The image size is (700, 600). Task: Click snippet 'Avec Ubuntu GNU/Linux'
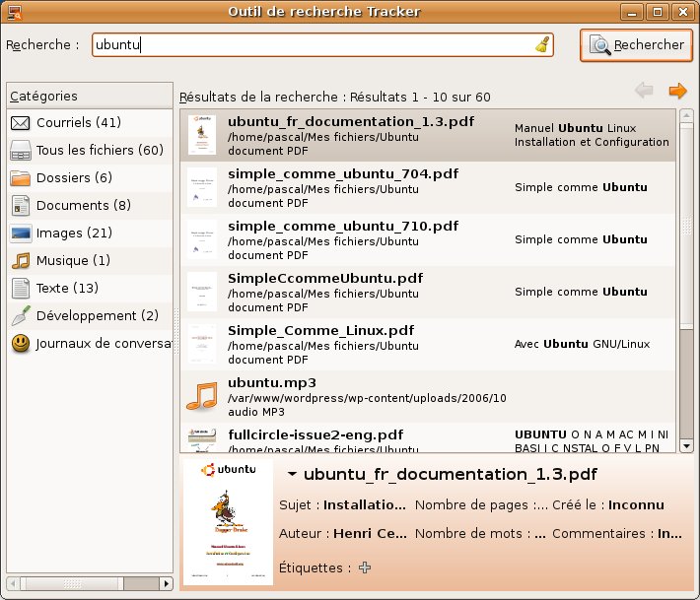(582, 344)
